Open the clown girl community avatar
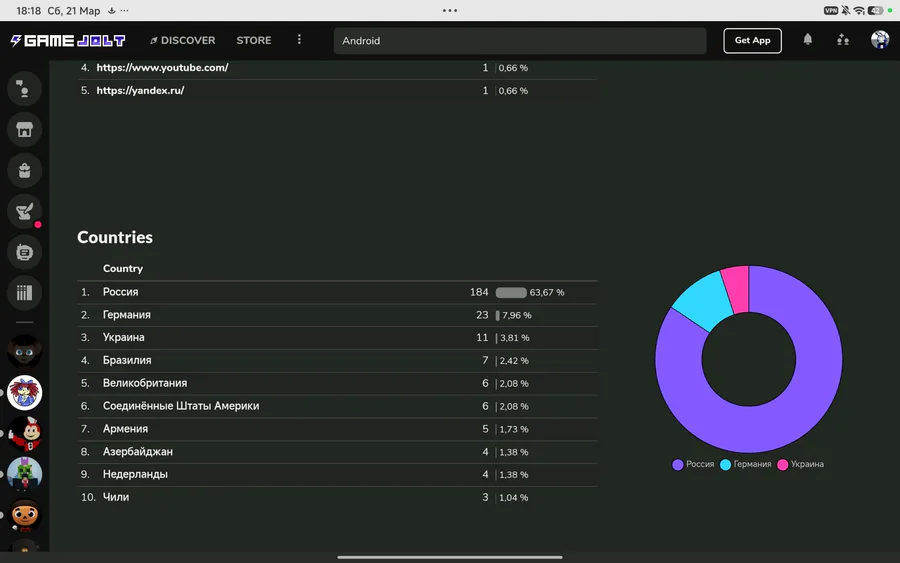Screen dimensions: 900x563 (x=24, y=393)
